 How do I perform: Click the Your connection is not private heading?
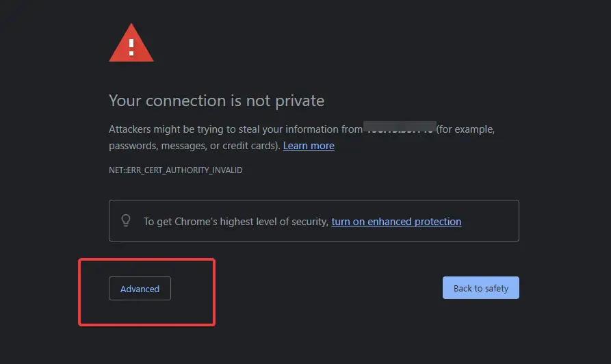point(217,101)
